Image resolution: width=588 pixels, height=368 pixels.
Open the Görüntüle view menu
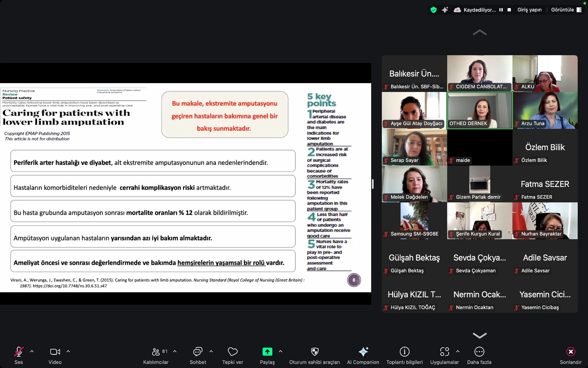pyautogui.click(x=566, y=10)
